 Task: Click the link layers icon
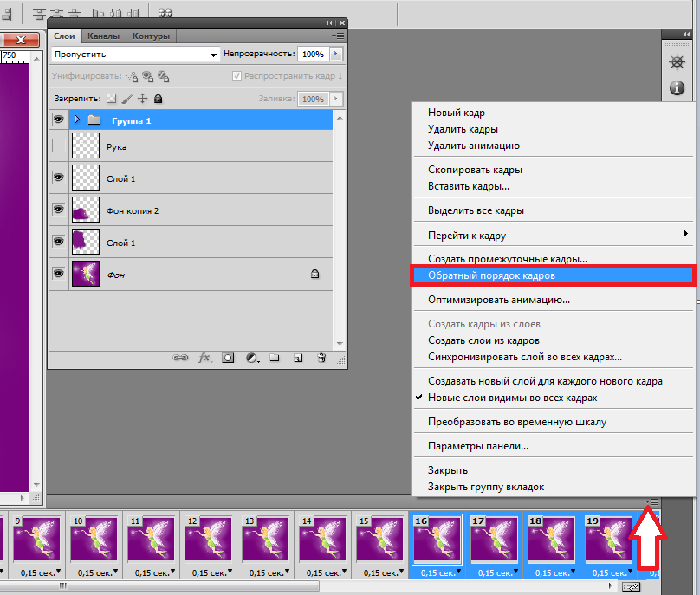tap(180, 358)
